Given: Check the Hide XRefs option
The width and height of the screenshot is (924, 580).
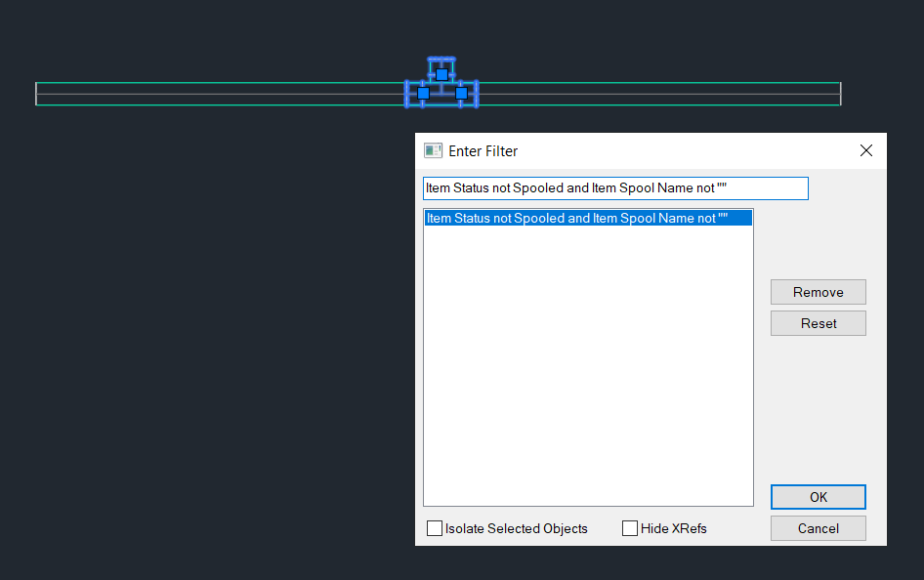Looking at the screenshot, I should (x=630, y=528).
